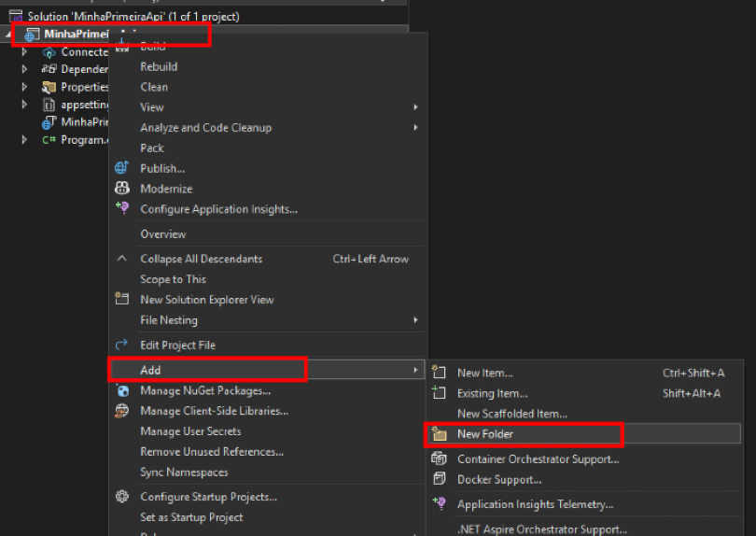The width and height of the screenshot is (756, 536).
Task: Select Existing Item in the Add submenu
Action: coord(492,393)
